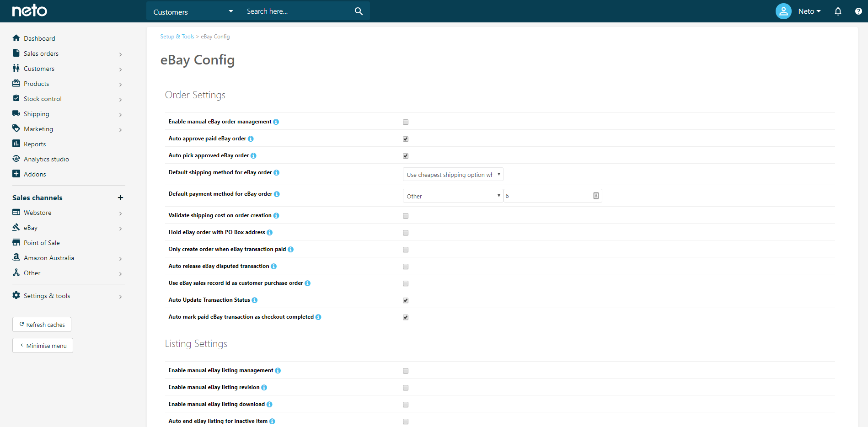Open default payment method Other dropdown
Image resolution: width=868 pixels, height=427 pixels.
453,196
